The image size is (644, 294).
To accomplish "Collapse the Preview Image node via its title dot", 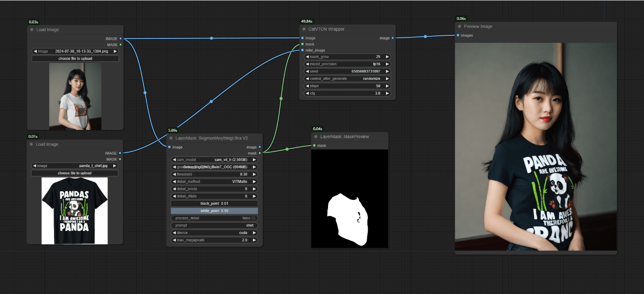I will pyautogui.click(x=460, y=26).
